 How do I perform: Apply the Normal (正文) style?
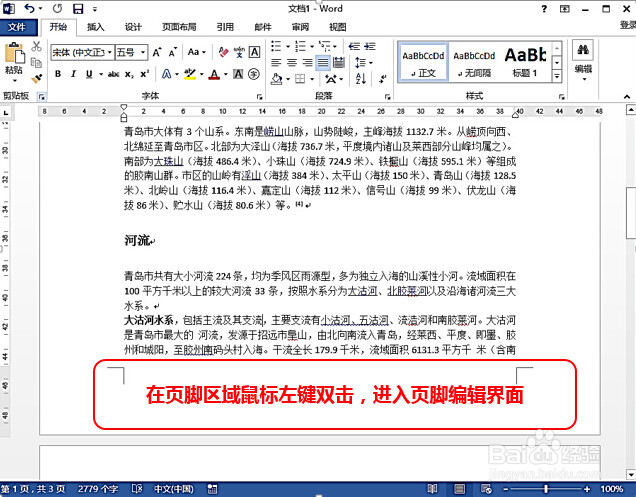point(423,62)
